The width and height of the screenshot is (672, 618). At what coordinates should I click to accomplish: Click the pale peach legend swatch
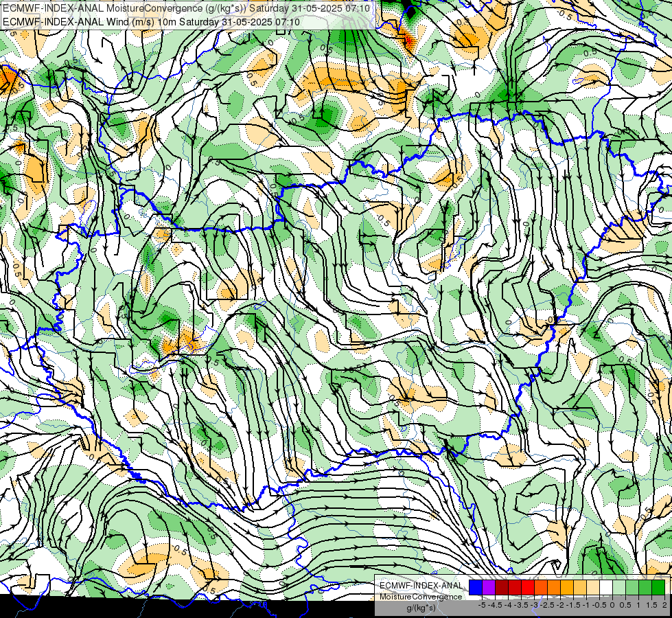593,587
